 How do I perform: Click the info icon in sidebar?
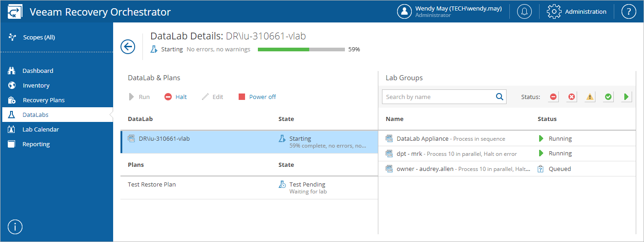15,226
